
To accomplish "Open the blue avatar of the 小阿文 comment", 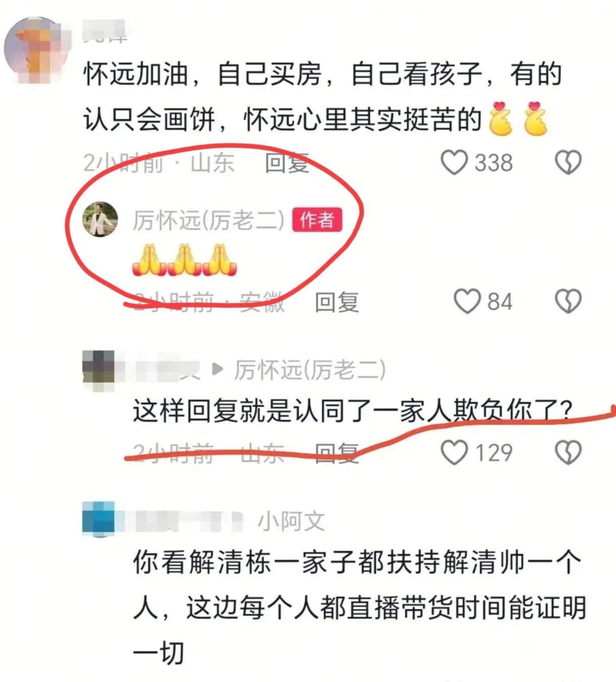I will click(99, 519).
